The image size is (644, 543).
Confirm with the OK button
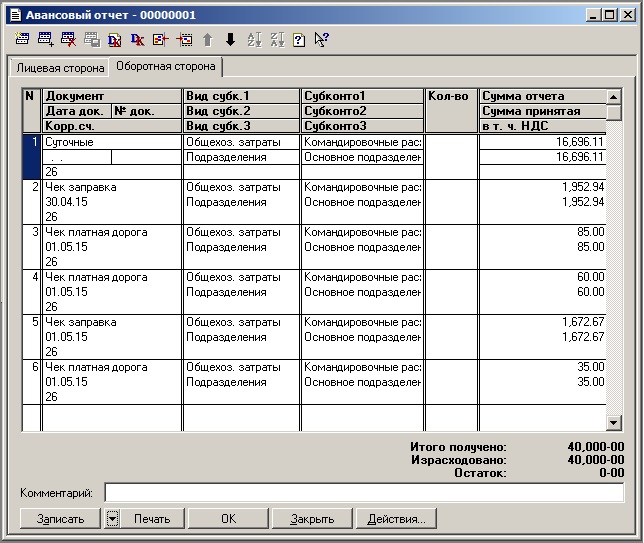(x=228, y=519)
